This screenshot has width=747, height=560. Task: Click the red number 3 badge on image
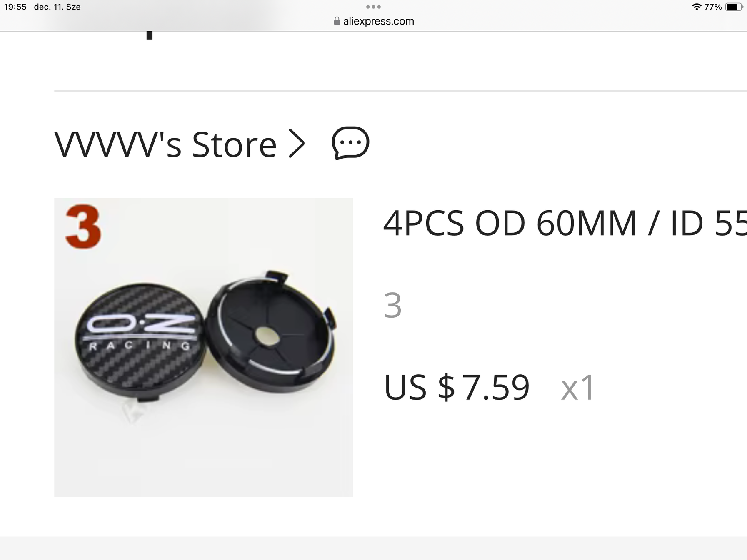tap(83, 226)
